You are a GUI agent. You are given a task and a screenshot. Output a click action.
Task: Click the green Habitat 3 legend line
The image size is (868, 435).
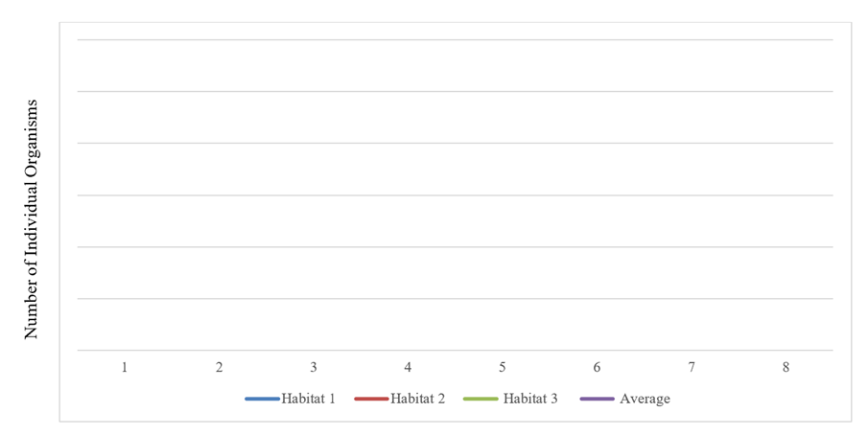click(x=481, y=399)
